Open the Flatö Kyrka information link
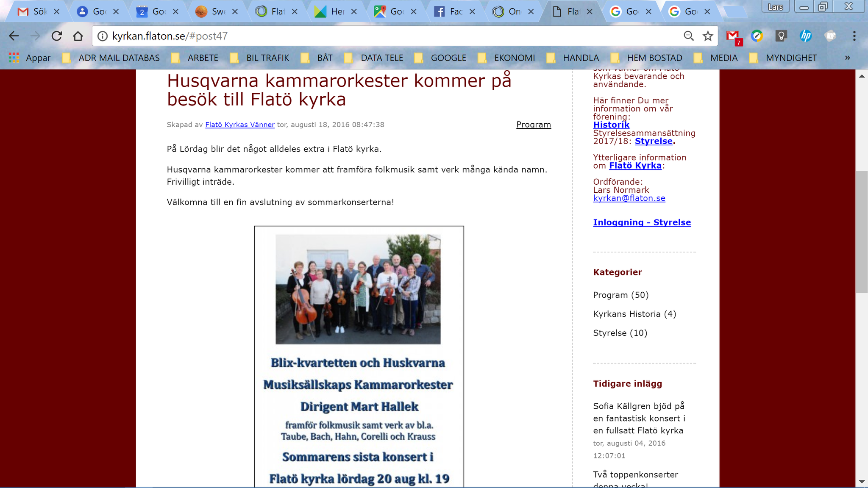The height and width of the screenshot is (488, 868). click(635, 166)
